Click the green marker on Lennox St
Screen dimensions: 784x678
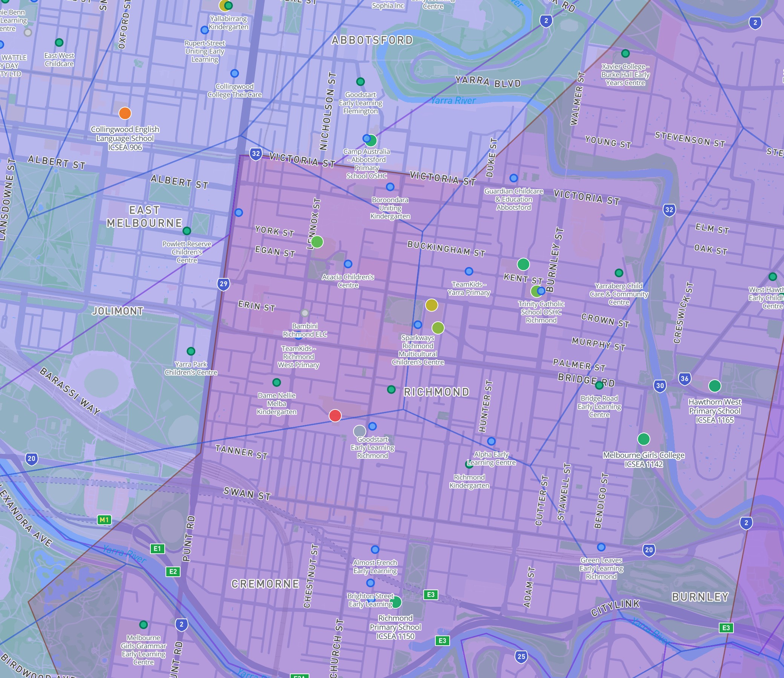click(317, 241)
